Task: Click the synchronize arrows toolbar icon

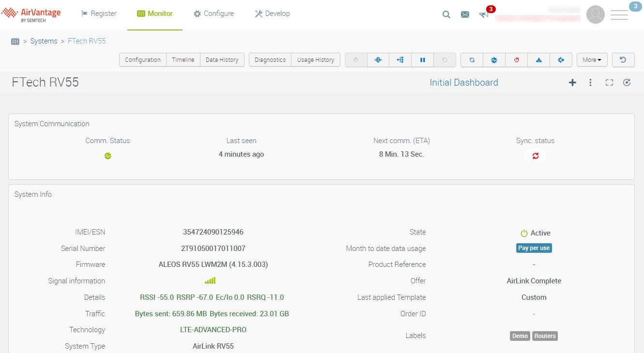Action: coord(472,60)
